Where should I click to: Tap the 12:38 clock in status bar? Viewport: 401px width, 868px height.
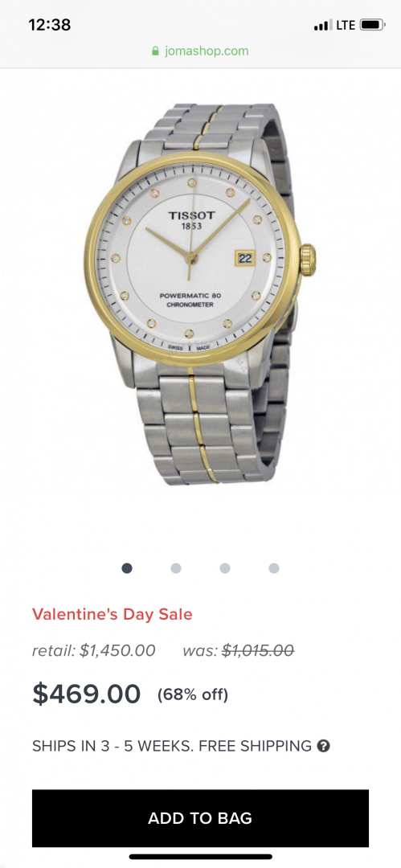coord(50,25)
